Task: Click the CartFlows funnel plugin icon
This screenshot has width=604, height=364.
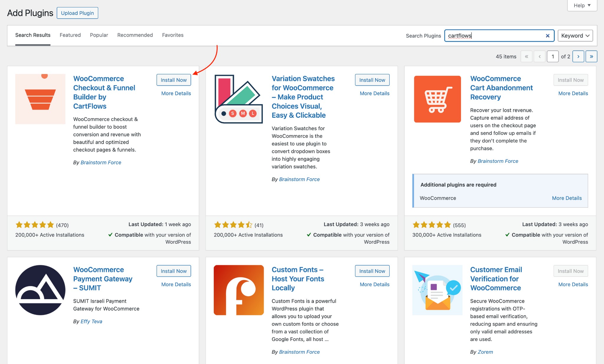Action: (40, 99)
